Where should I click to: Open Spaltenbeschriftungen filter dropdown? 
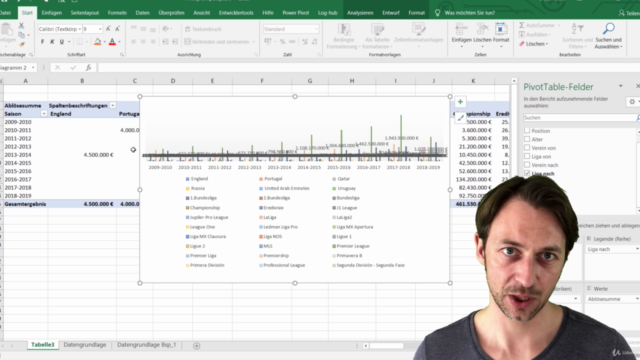(x=113, y=106)
